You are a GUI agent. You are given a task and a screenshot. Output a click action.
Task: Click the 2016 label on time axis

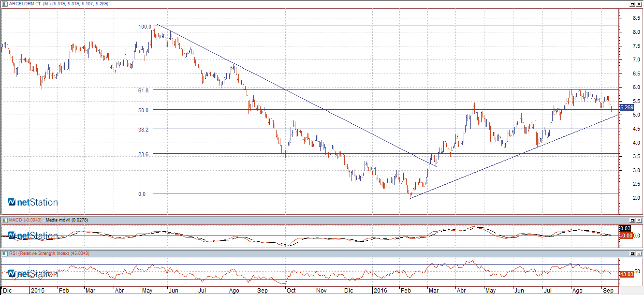[x=381, y=291]
